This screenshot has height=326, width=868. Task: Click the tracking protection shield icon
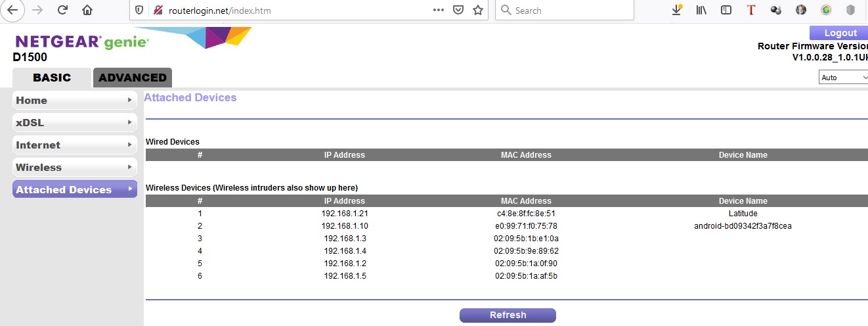pyautogui.click(x=138, y=11)
